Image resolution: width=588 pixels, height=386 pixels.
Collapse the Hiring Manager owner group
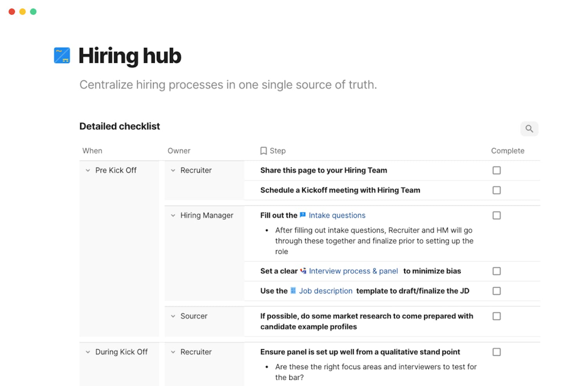(x=173, y=216)
